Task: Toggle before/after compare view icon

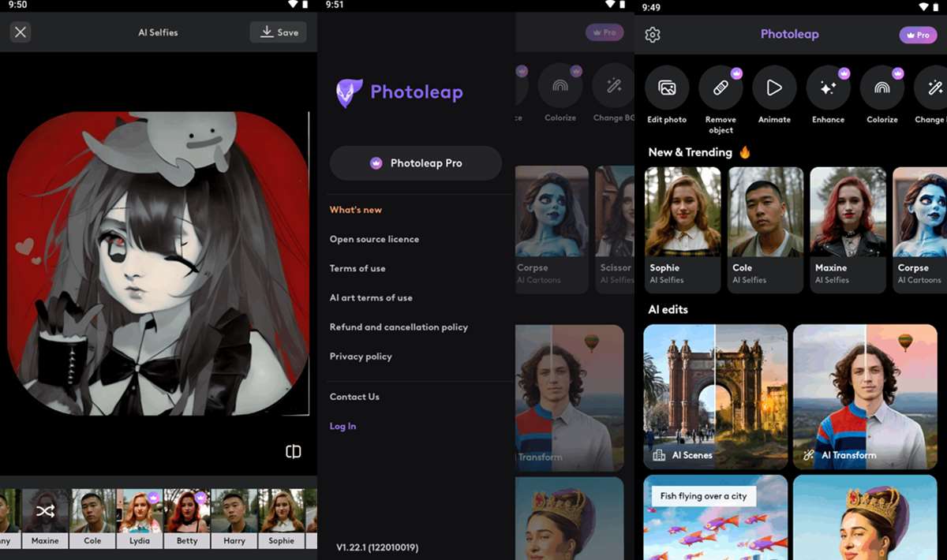Action: (294, 451)
